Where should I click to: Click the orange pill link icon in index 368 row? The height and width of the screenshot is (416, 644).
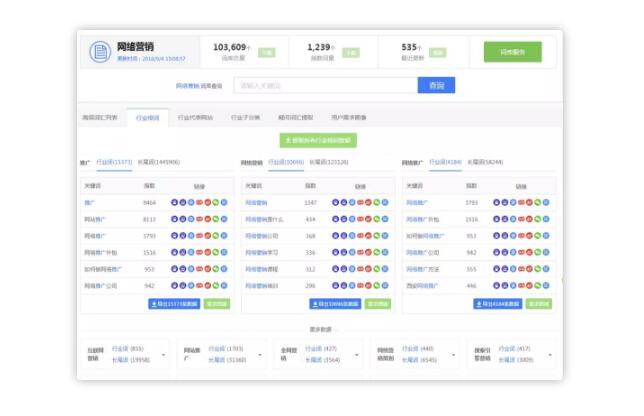(360, 236)
